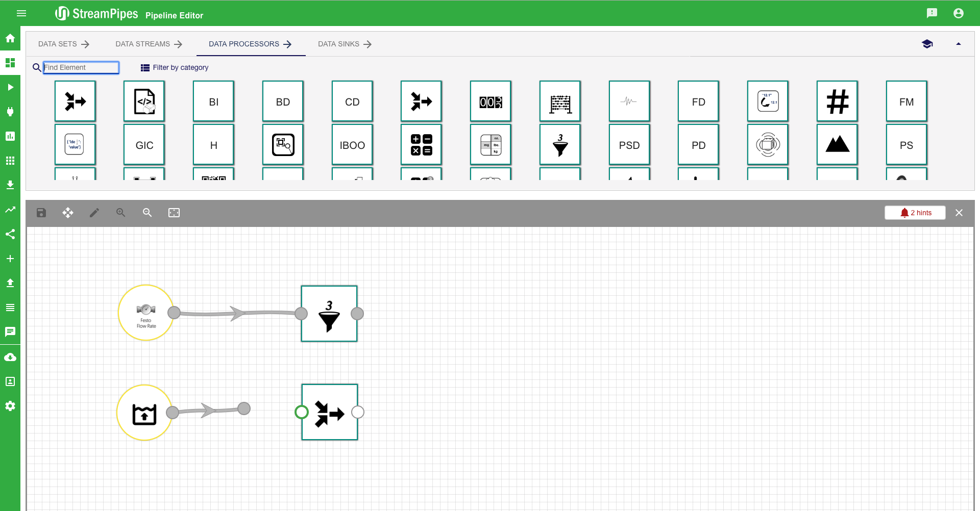Toggle the pencil edit mode icon
The height and width of the screenshot is (511, 980).
click(x=94, y=213)
